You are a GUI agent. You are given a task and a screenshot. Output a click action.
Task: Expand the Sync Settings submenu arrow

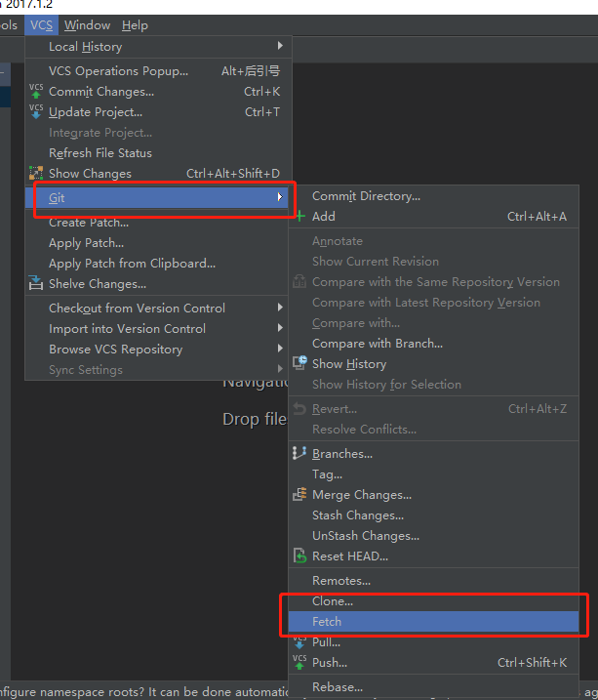pyautogui.click(x=280, y=369)
